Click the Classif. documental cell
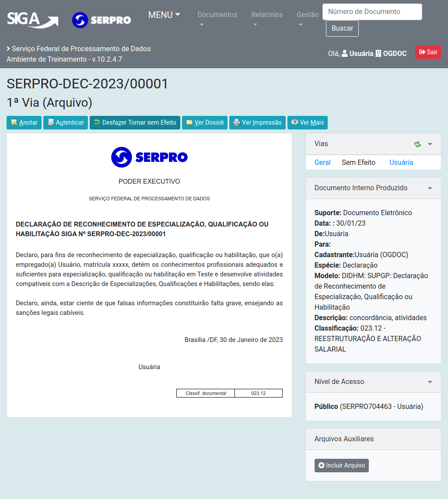The height and width of the screenshot is (499, 448). tap(206, 393)
